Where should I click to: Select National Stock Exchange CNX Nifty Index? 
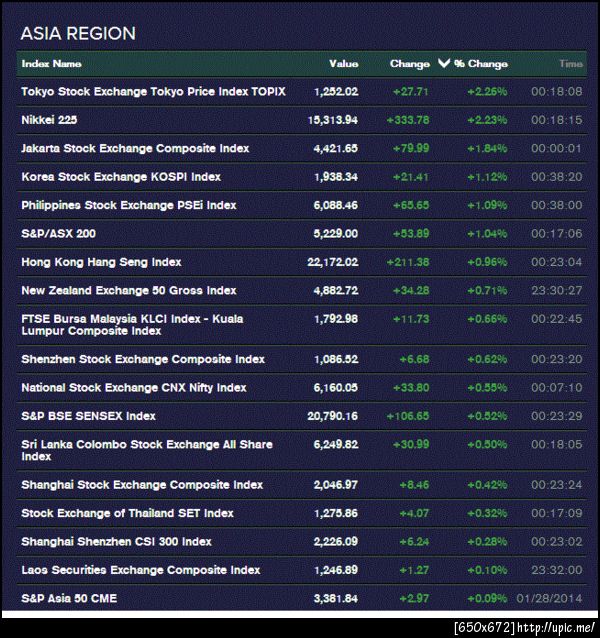pos(134,388)
